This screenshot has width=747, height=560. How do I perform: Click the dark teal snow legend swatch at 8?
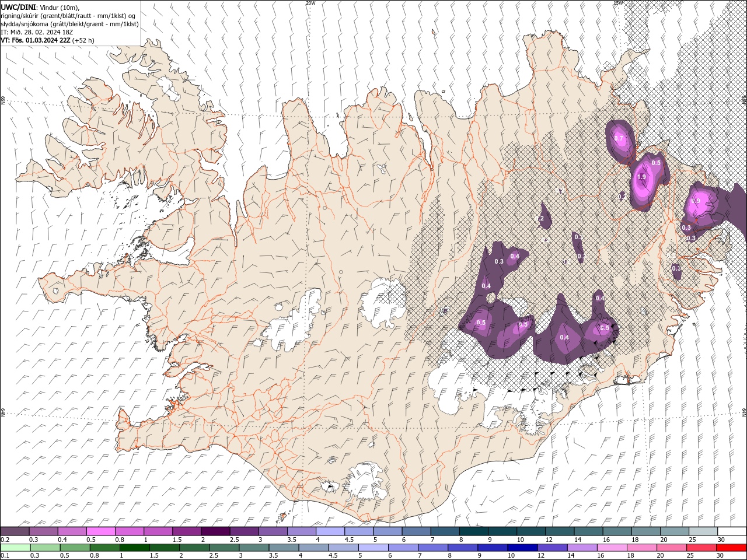coord(474,531)
